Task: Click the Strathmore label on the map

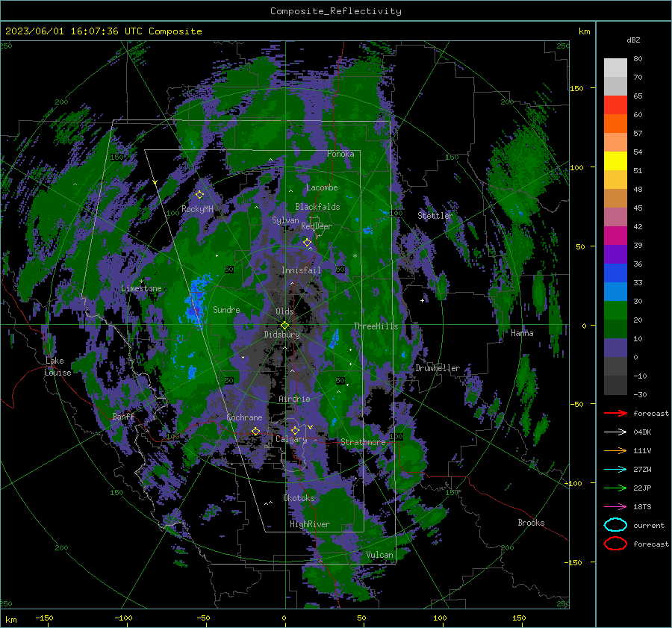Action: click(363, 442)
